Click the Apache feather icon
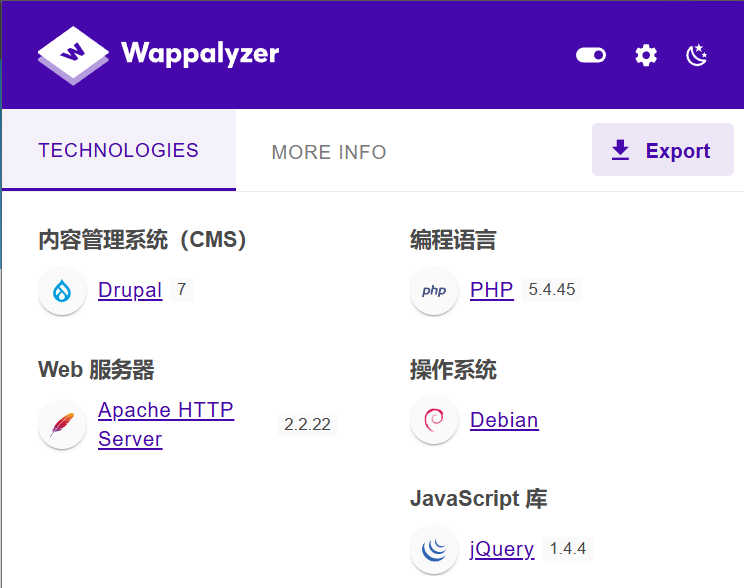The image size is (744, 588). (x=62, y=425)
